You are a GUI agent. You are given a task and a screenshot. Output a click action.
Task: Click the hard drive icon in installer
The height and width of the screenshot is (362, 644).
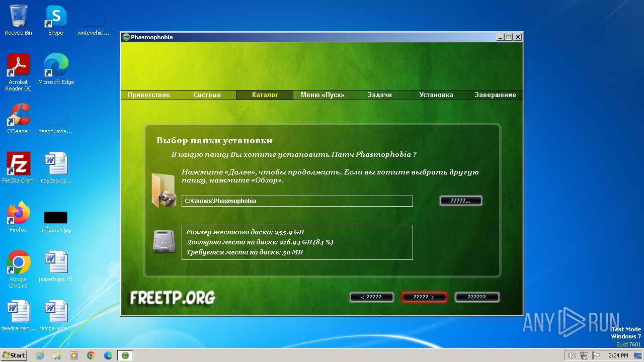point(164,242)
